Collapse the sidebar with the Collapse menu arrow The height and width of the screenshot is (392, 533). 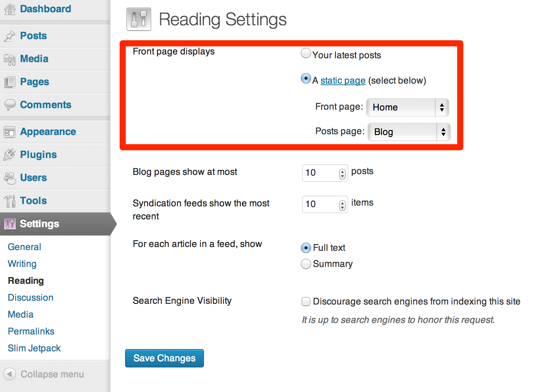(10, 374)
